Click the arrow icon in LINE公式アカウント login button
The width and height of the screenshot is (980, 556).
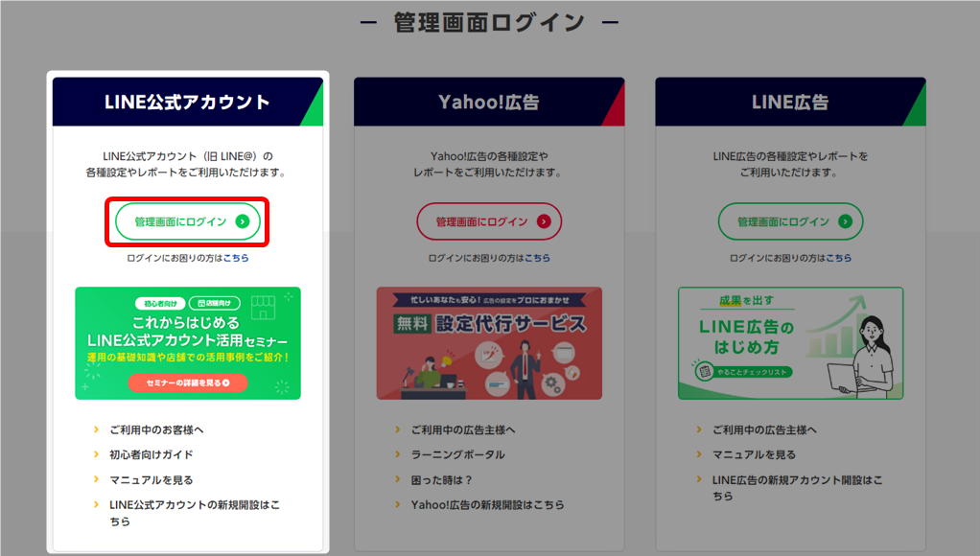[243, 221]
